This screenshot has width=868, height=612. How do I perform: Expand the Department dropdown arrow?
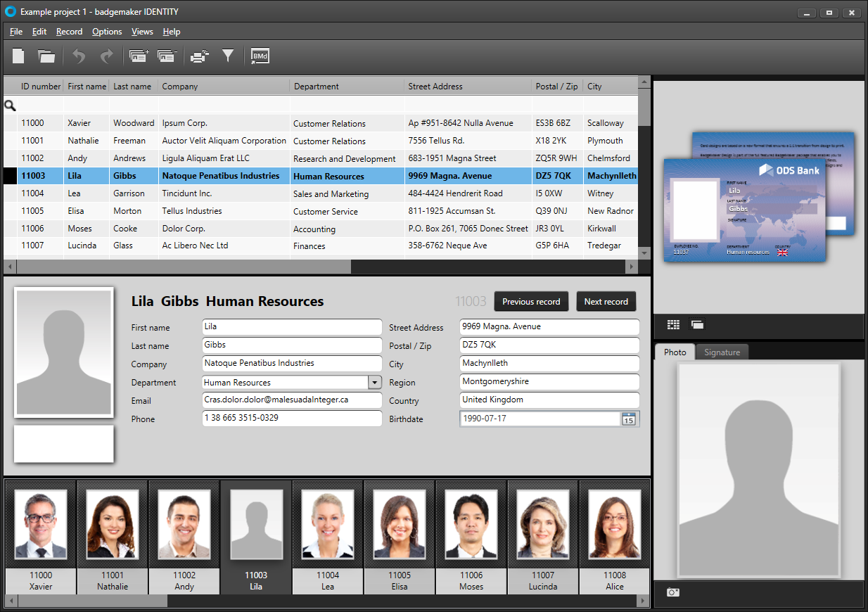point(375,382)
